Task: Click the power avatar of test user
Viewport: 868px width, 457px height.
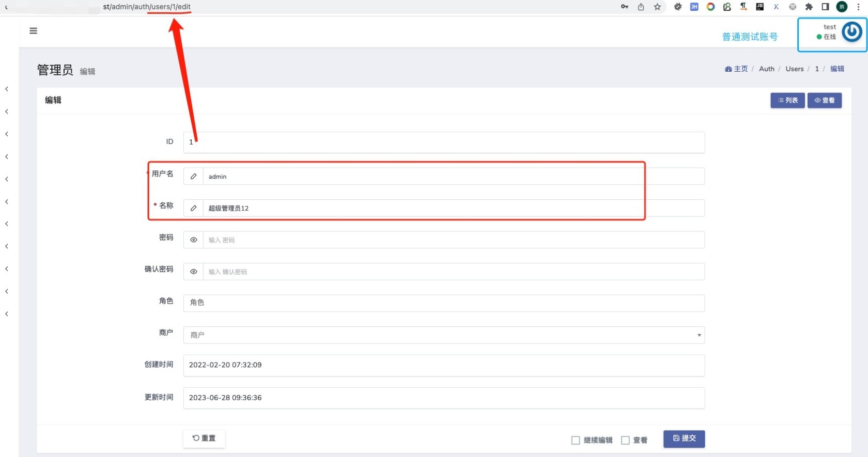Action: [852, 32]
